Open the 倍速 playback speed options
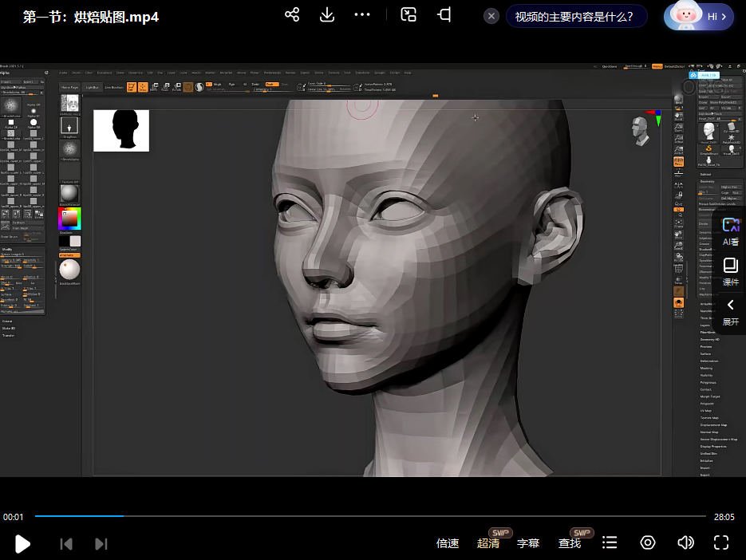The width and height of the screenshot is (746, 560). click(x=448, y=543)
